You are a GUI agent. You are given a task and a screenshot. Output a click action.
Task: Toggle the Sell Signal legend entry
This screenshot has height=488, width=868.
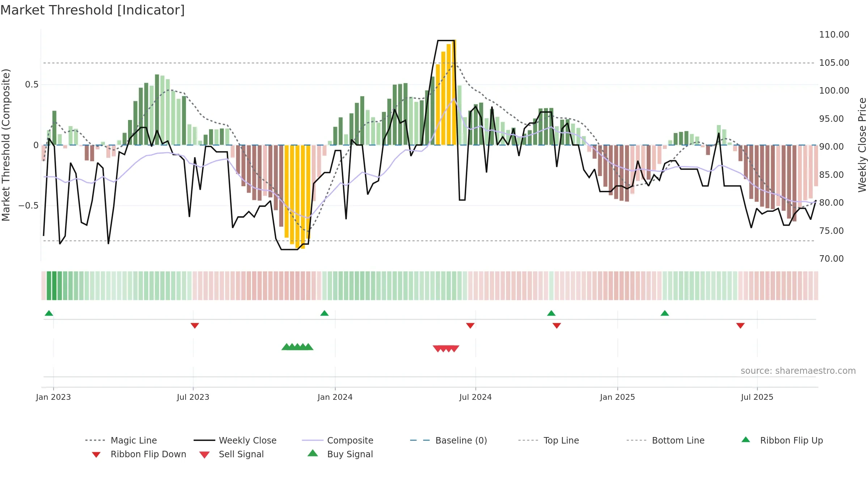point(231,454)
